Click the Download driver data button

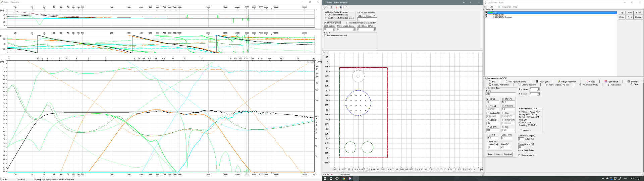pyautogui.click(x=508, y=154)
